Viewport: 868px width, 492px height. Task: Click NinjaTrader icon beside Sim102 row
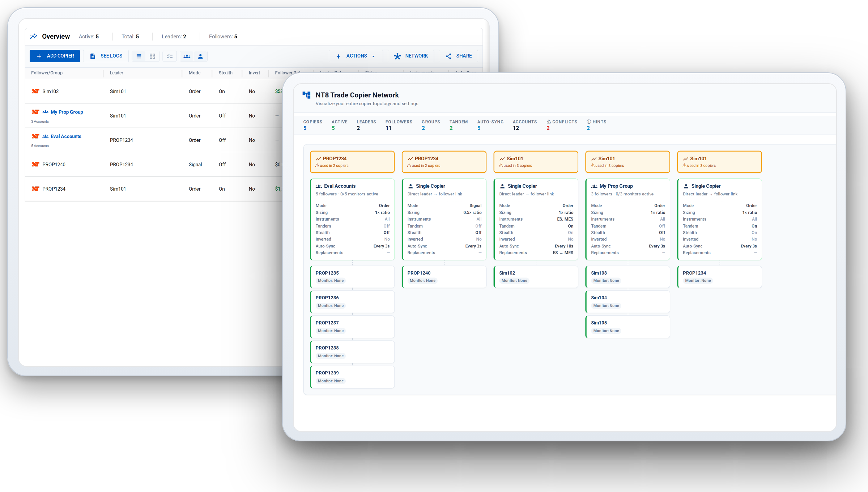(x=35, y=91)
